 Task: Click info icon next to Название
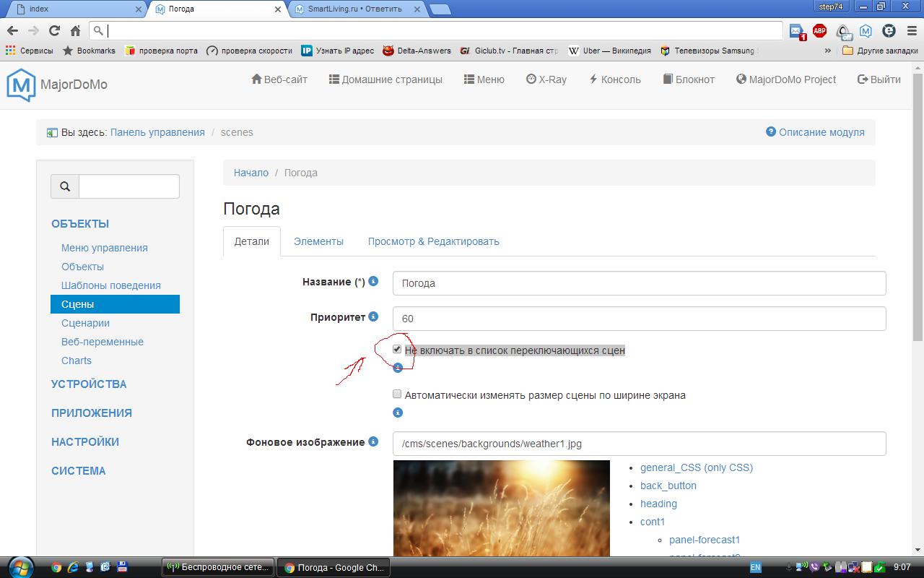pyautogui.click(x=373, y=281)
